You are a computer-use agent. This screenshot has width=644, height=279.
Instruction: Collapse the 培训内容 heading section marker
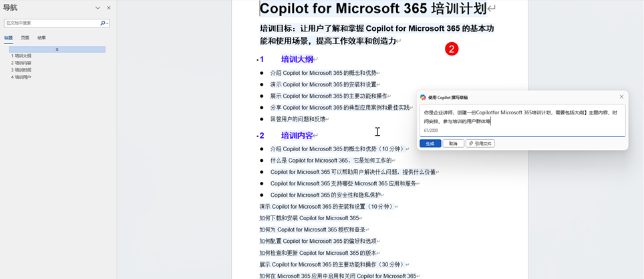pos(257,136)
